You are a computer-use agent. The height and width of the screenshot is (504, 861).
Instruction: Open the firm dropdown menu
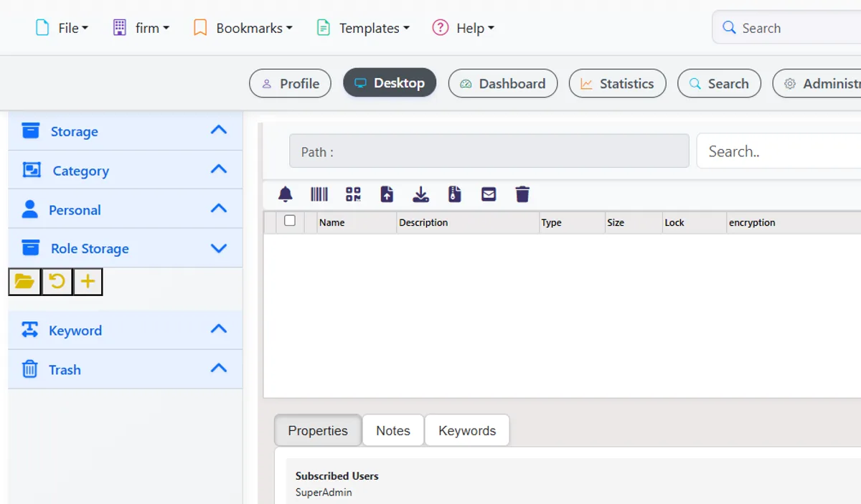[x=141, y=28]
